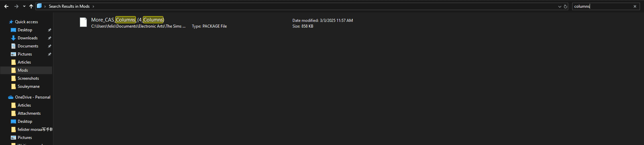The height and width of the screenshot is (145, 644).
Task: Open the Attachments folder under OneDrive
Action: tap(29, 113)
